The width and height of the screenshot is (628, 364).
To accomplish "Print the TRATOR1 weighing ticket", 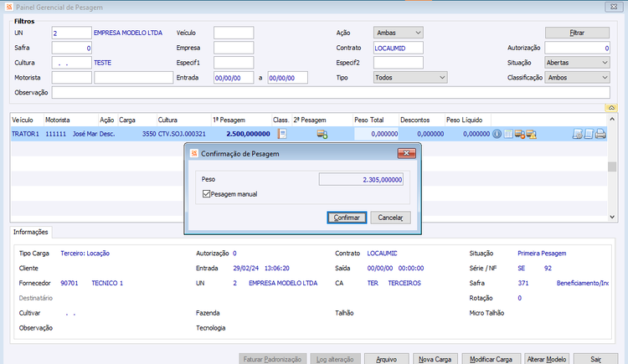I will coord(600,134).
